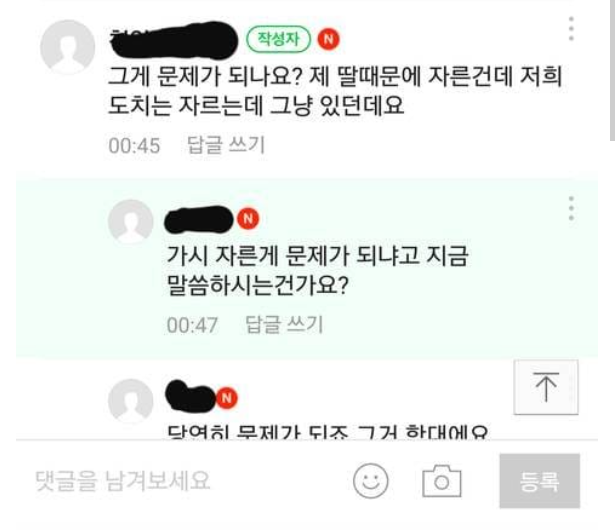Click the 등록 submit button
The width and height of the screenshot is (615, 530).
click(540, 481)
